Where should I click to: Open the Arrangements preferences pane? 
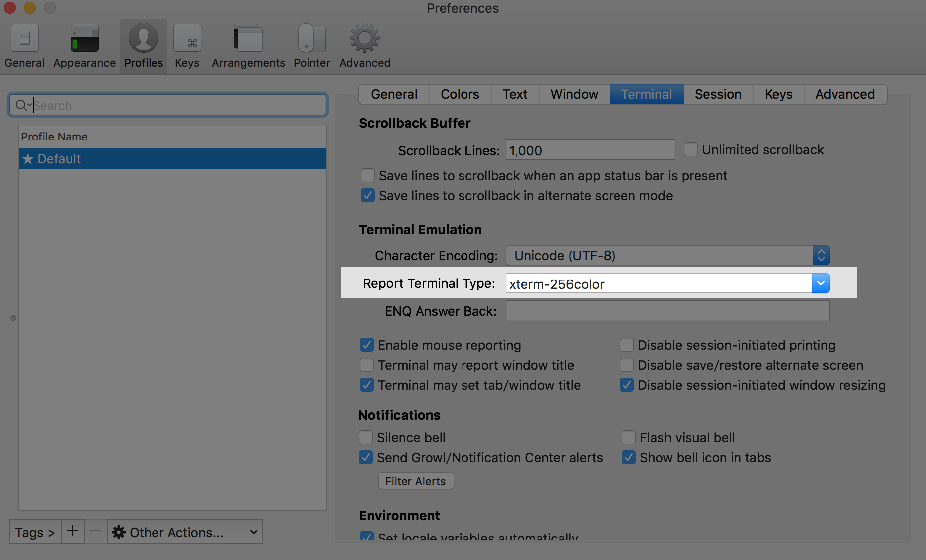click(248, 39)
